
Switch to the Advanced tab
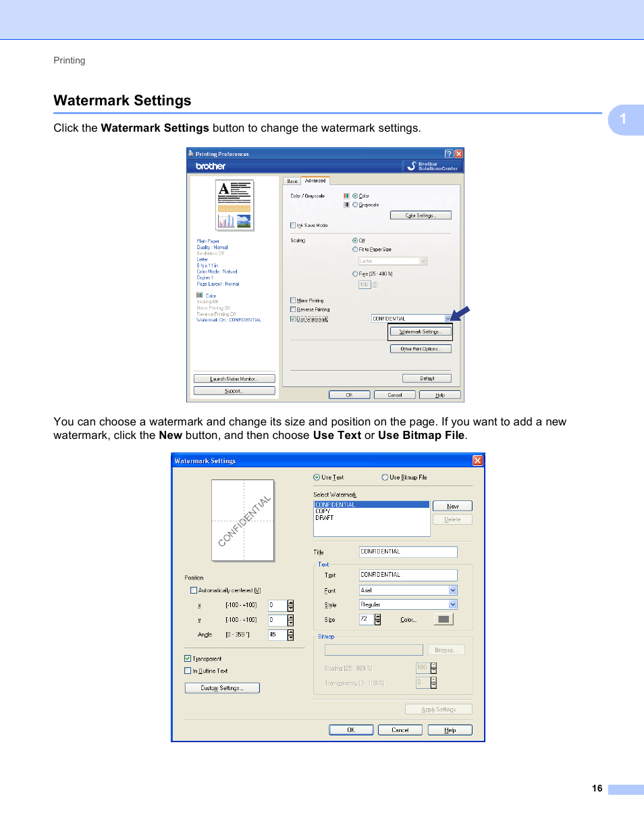(315, 180)
